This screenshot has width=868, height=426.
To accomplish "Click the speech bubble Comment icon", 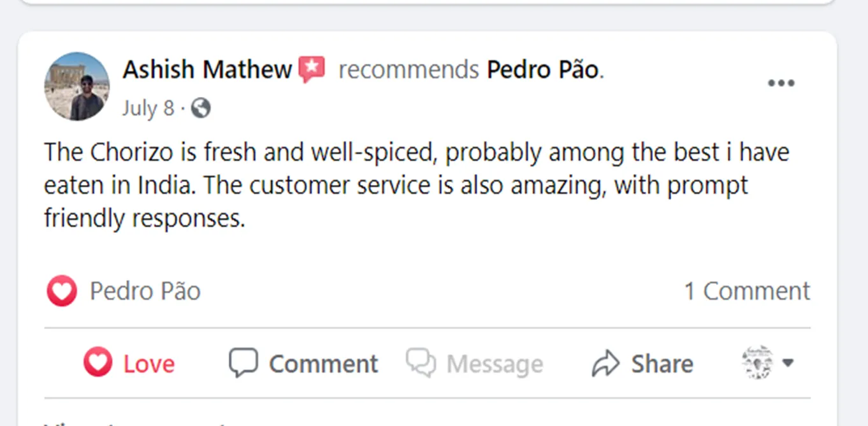I will (x=243, y=363).
